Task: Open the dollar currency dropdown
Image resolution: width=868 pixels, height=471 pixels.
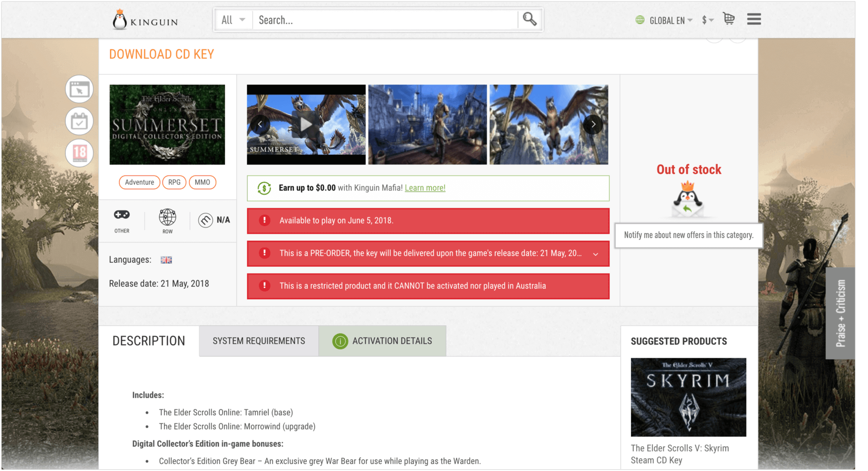Action: tap(707, 20)
